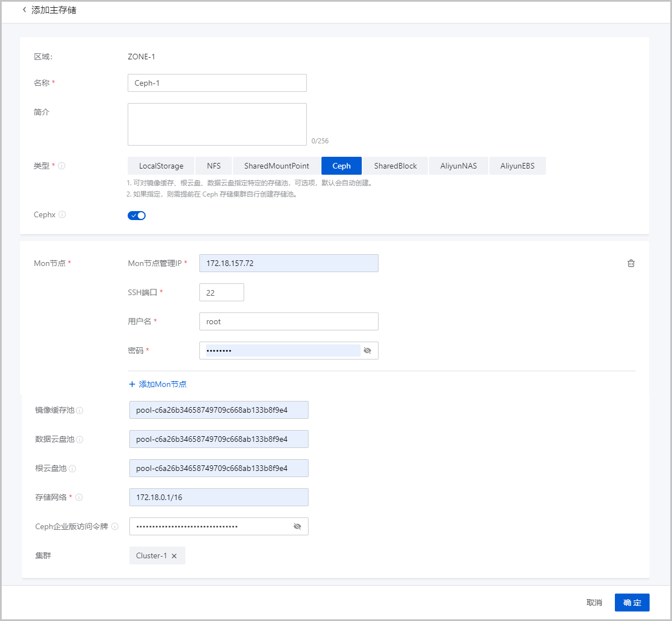672x621 pixels.
Task: Click the 添加主存储 page title
Action: (x=54, y=10)
